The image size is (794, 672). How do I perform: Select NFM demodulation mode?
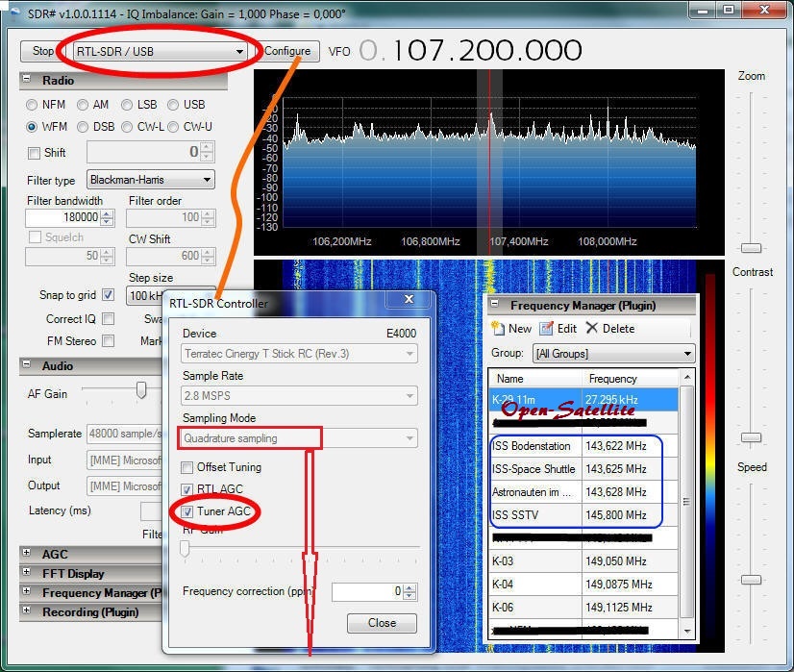pos(32,105)
